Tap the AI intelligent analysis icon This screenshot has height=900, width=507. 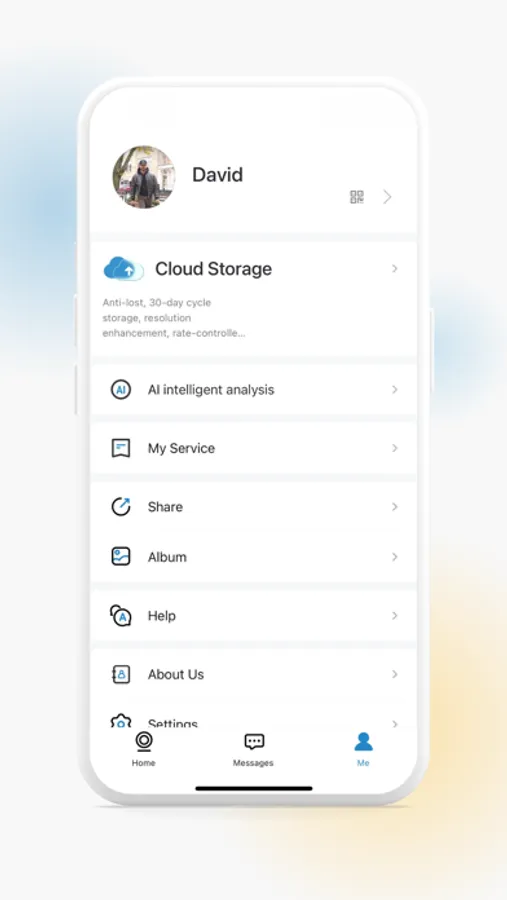tap(121, 390)
